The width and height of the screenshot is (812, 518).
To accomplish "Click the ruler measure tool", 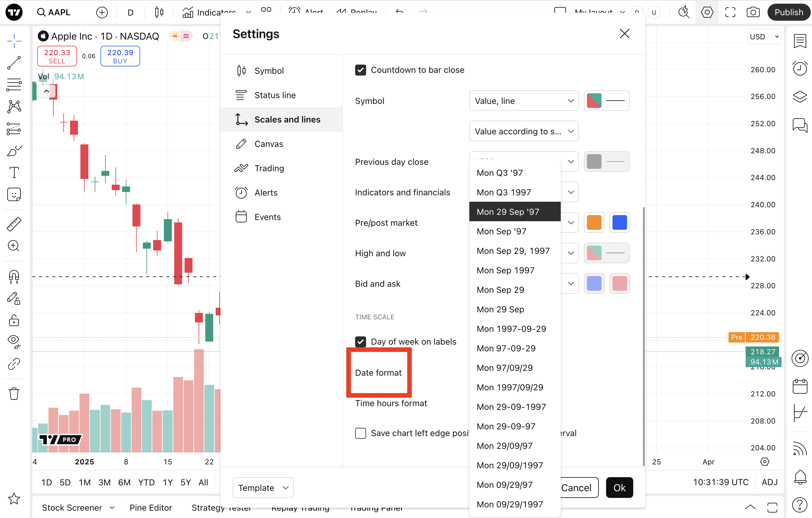I will [14, 224].
